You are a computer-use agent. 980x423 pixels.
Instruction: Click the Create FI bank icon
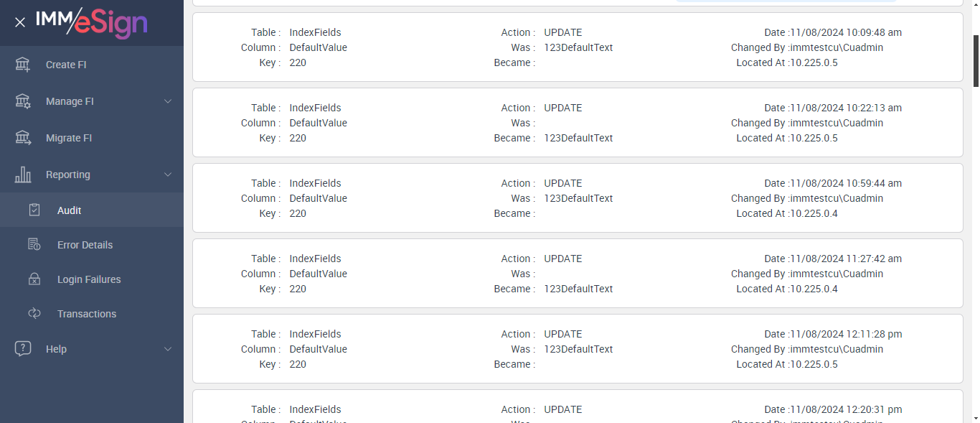pos(23,65)
